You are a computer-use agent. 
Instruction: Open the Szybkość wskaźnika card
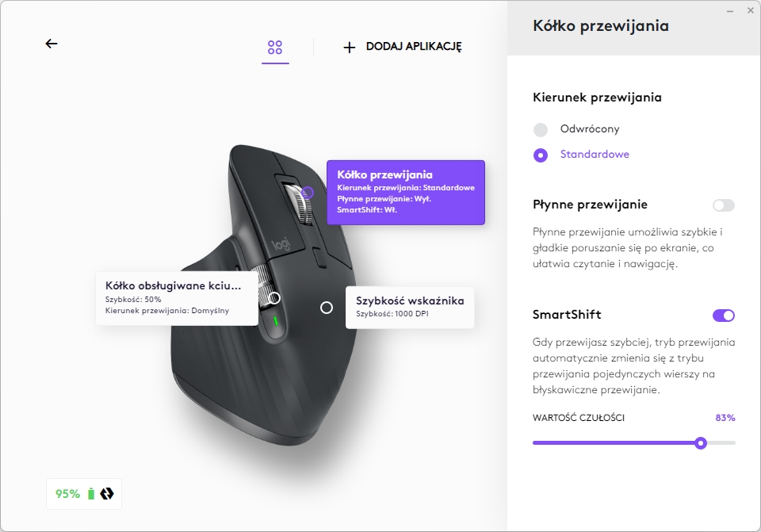point(410,308)
